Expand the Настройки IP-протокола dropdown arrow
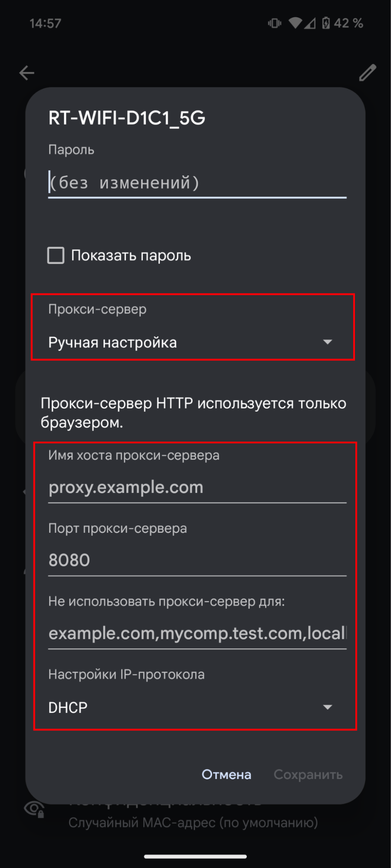Image resolution: width=391 pixels, height=868 pixels. pos(328,707)
